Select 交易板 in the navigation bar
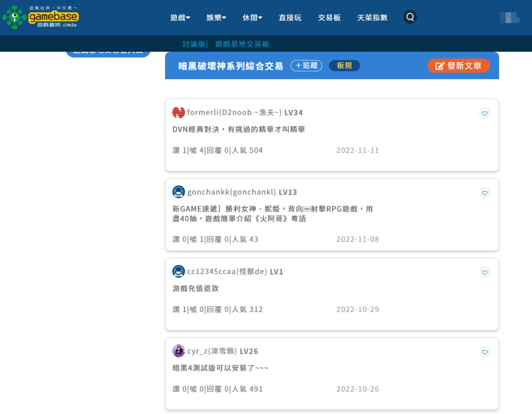Viewport: 532px width, 414px height. pyautogui.click(x=329, y=17)
